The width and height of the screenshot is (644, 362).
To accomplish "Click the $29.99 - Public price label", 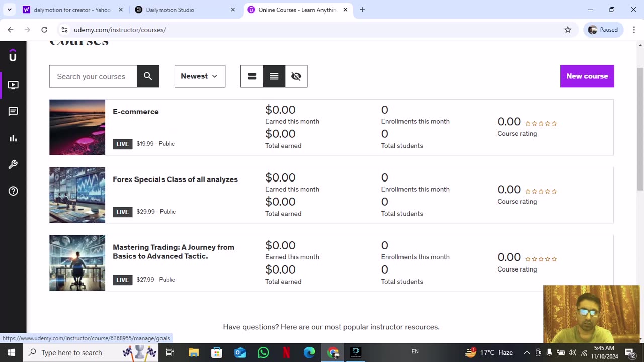I will pyautogui.click(x=156, y=212).
